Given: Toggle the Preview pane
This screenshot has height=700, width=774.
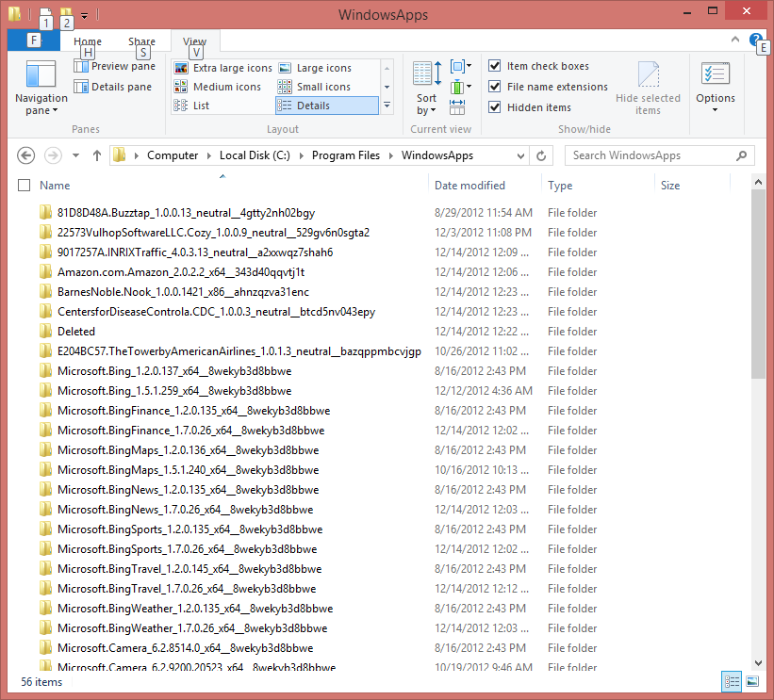Looking at the screenshot, I should [114, 66].
